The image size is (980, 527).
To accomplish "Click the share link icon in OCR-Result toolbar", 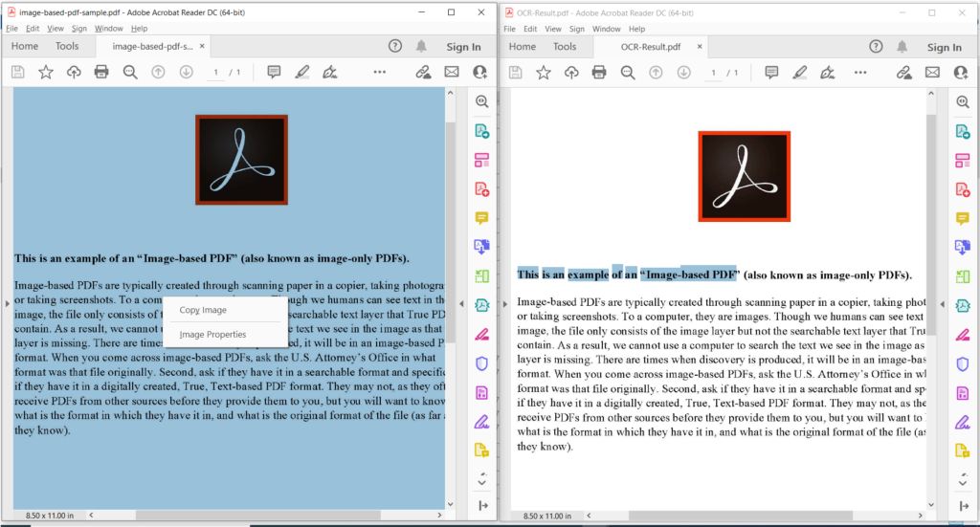I will point(902,73).
